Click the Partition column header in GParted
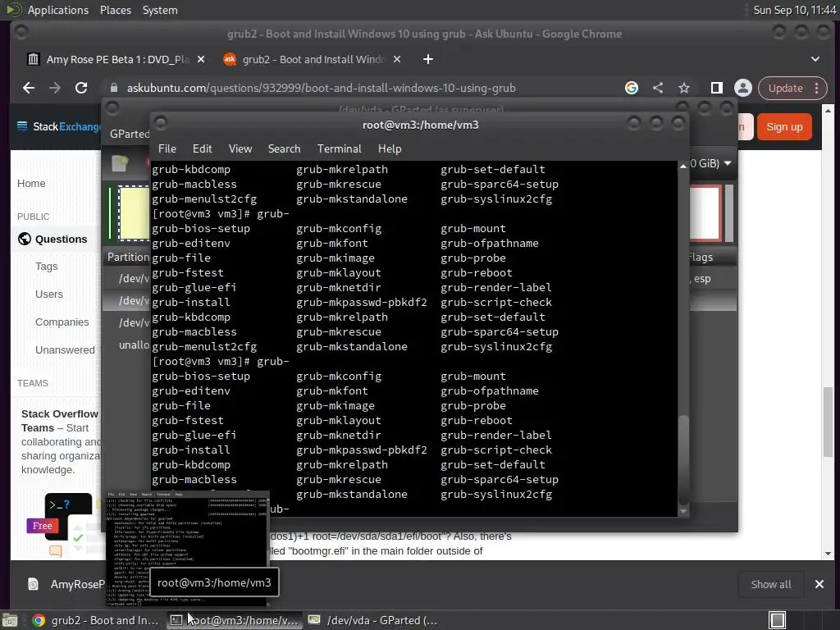 pos(128,257)
